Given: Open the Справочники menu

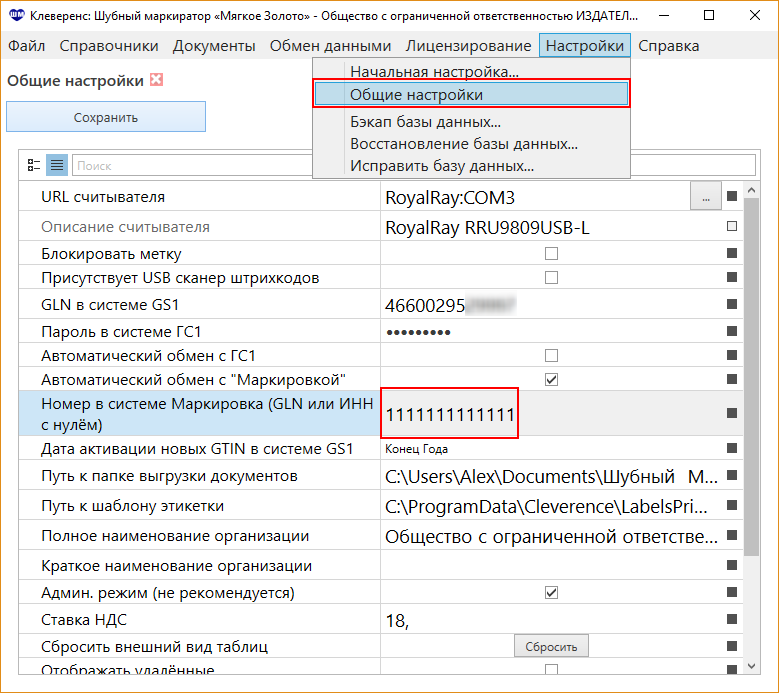Looking at the screenshot, I should click(x=109, y=46).
